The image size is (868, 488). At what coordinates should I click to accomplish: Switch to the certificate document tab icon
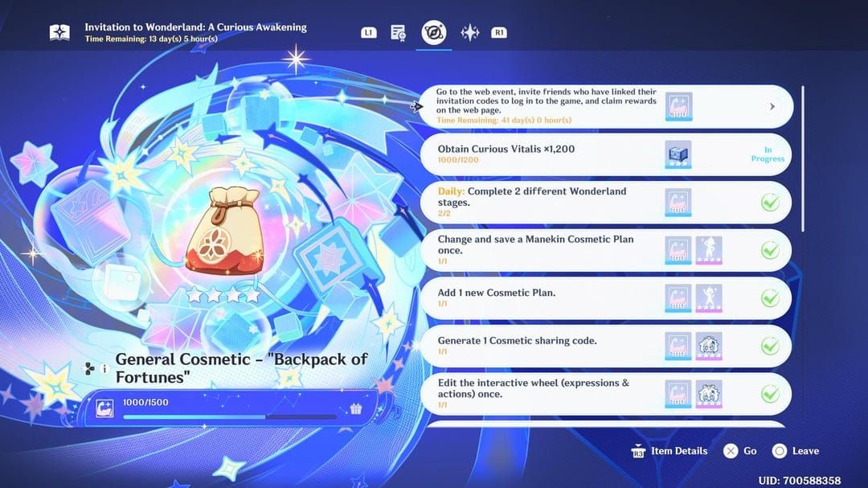click(398, 32)
